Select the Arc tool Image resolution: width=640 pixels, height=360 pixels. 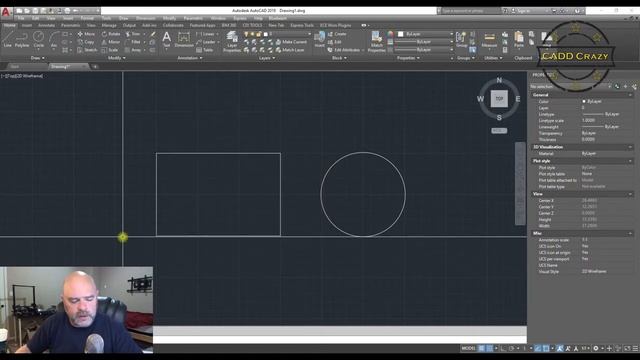53,40
